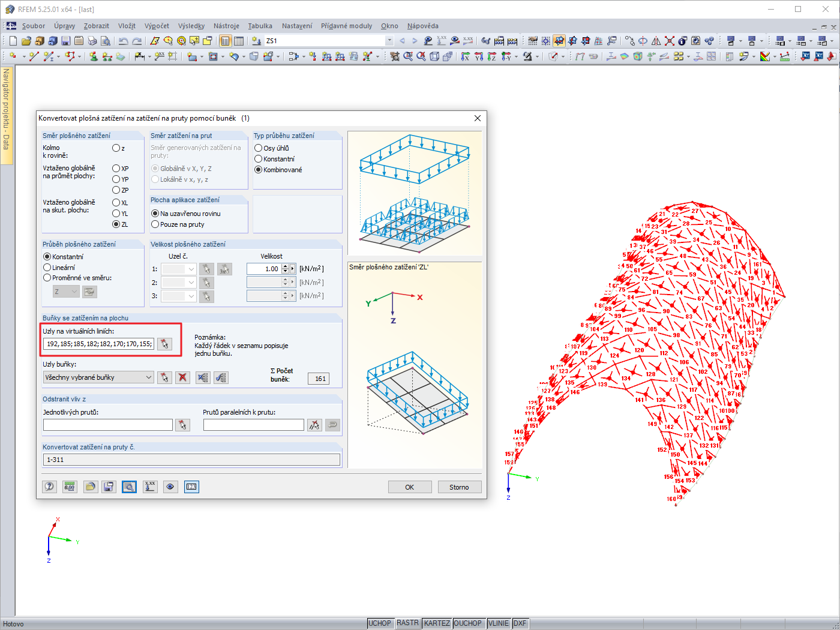Click the 123 numbering icon at the dialog bottom

coord(191,487)
